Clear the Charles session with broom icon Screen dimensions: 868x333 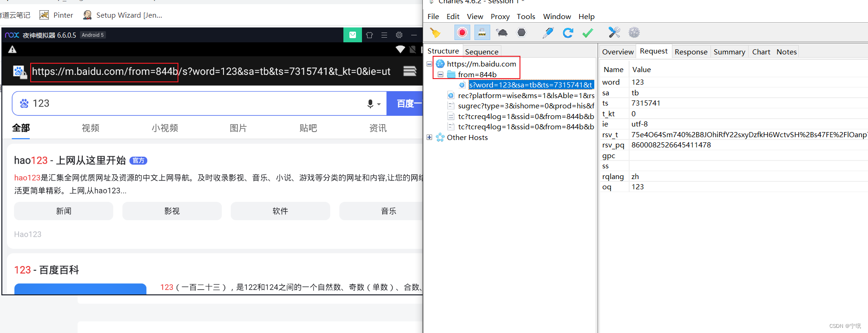[x=435, y=33]
